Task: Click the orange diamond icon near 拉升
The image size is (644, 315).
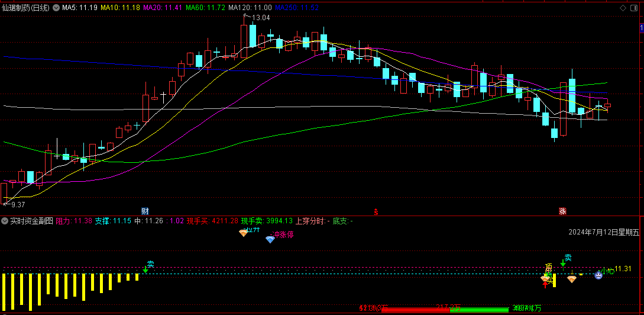Action: [244, 233]
